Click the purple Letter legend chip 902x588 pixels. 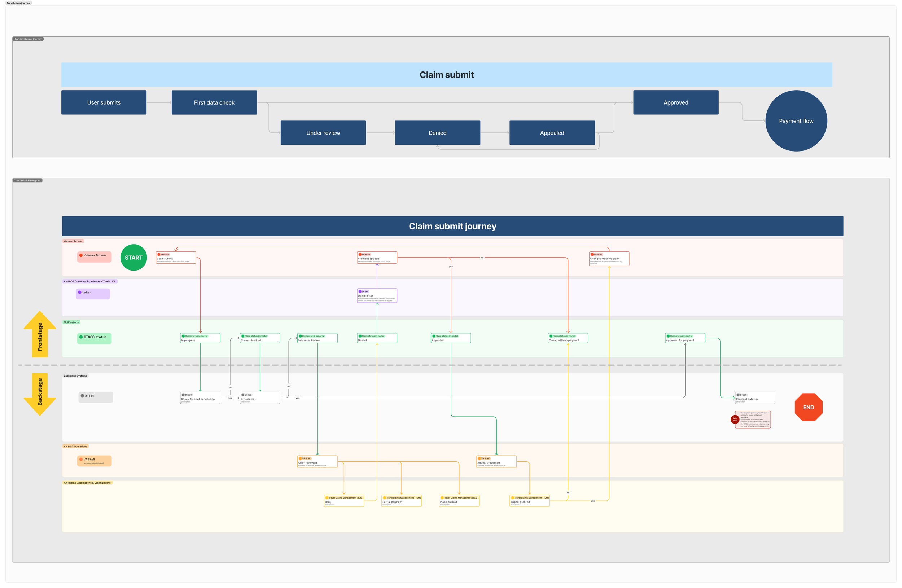(x=93, y=294)
